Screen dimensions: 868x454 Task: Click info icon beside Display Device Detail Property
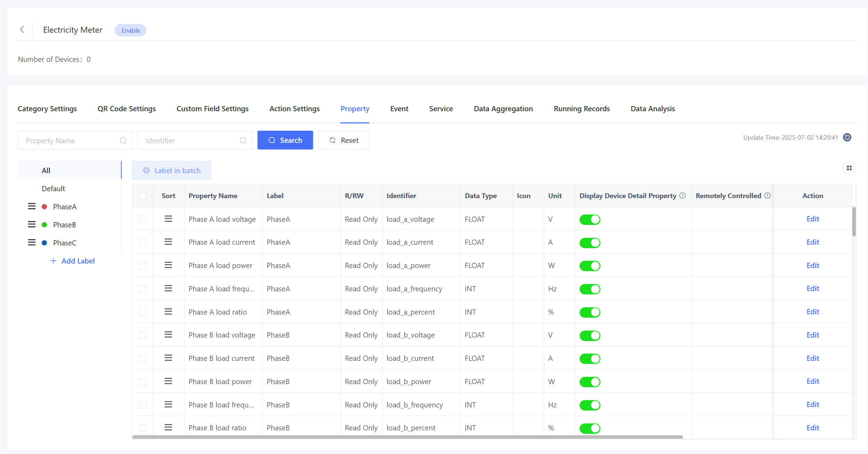click(682, 195)
